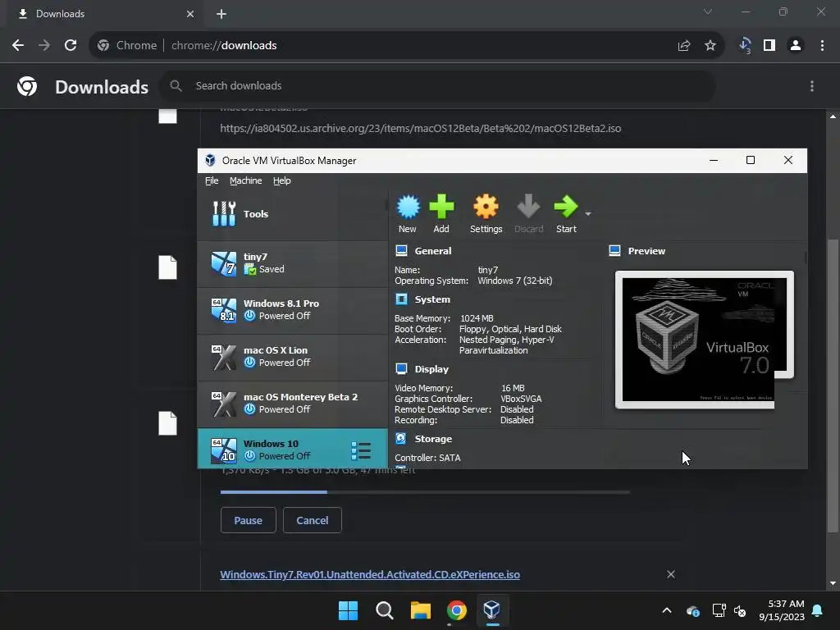Open the network tray icon
Image resolution: width=840 pixels, height=630 pixels.
pos(719,610)
